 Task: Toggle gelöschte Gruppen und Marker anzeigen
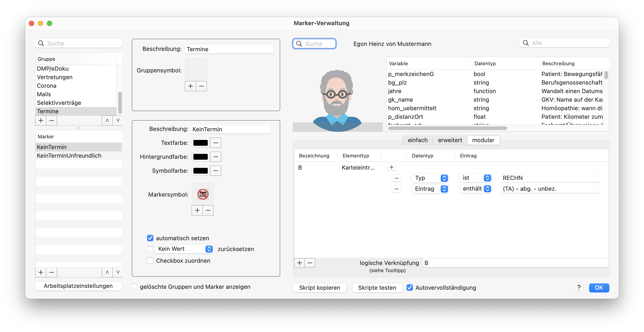click(134, 287)
